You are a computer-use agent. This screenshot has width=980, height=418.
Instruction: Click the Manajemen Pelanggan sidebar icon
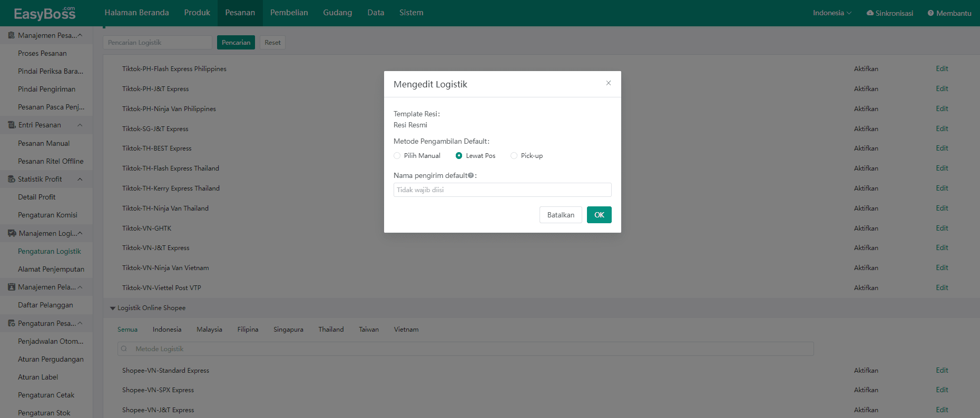(11, 287)
